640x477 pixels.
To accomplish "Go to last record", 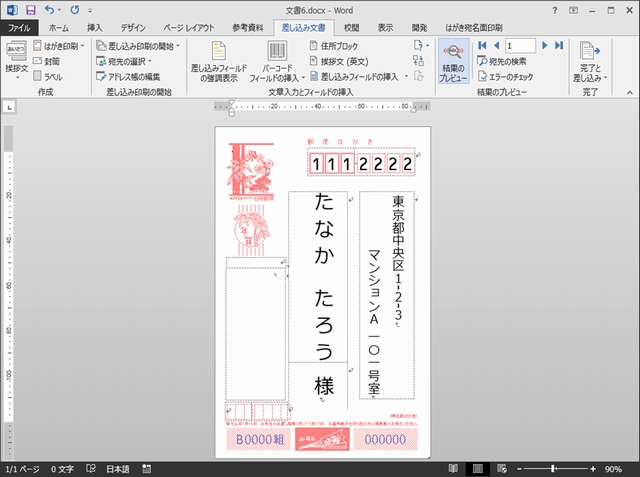I will pos(559,45).
